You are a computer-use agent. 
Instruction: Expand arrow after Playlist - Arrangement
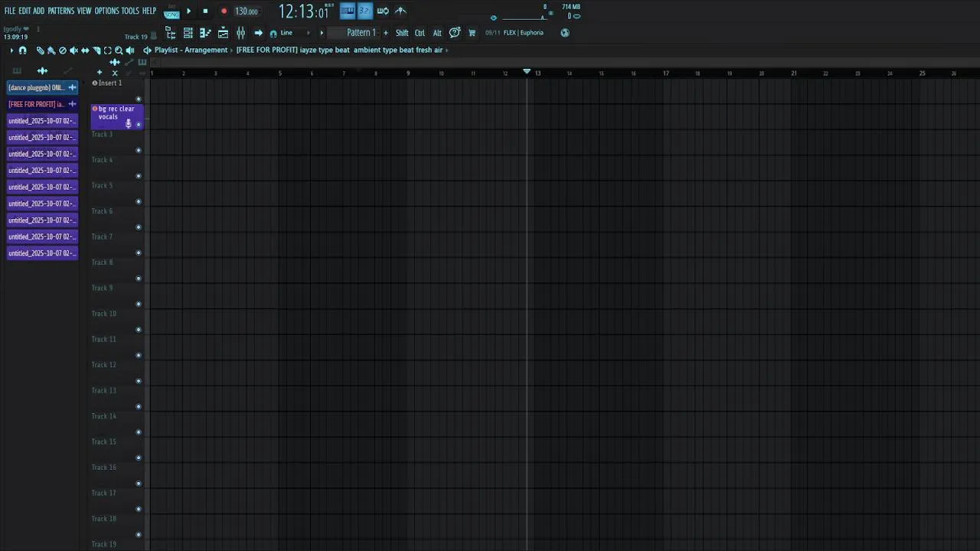[x=232, y=51]
